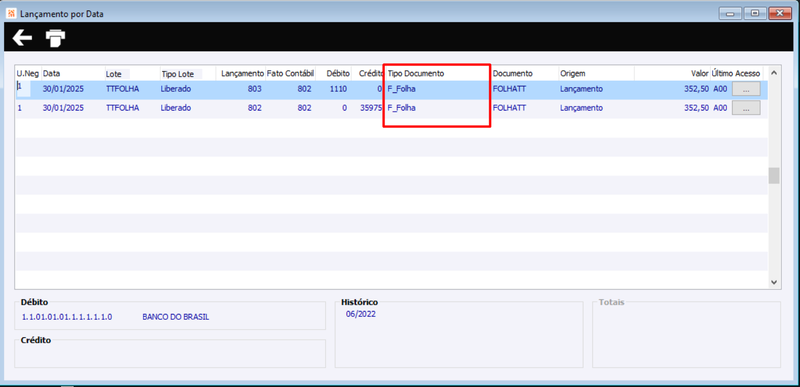This screenshot has width=800, height=387.
Task: Click Valor 352,50 in first row
Action: pos(696,89)
